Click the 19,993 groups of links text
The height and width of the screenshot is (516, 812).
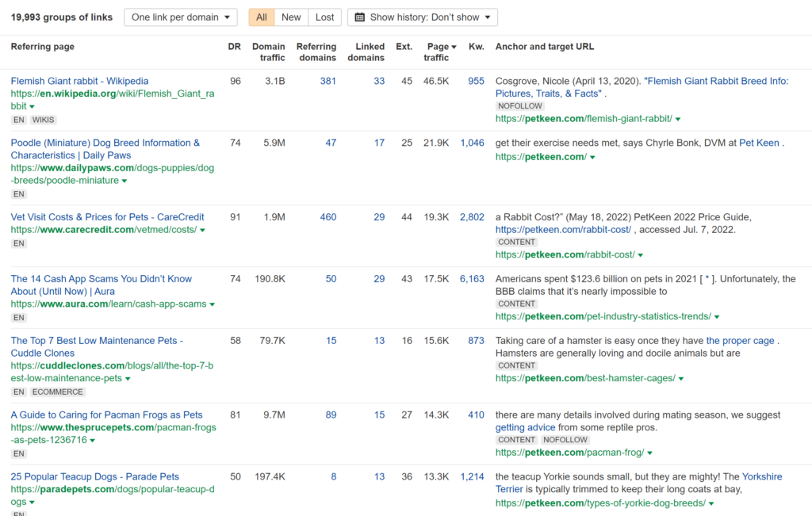[62, 17]
